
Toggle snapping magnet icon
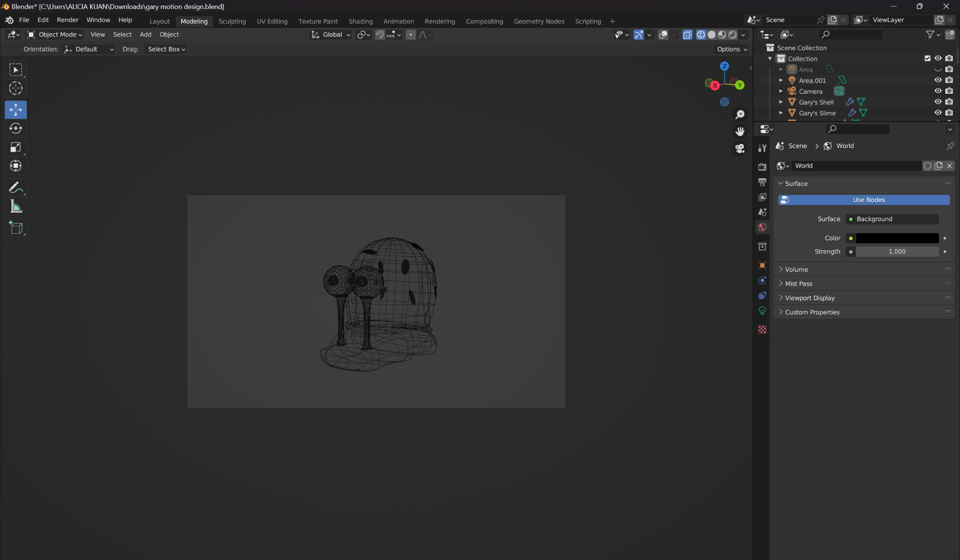click(380, 35)
